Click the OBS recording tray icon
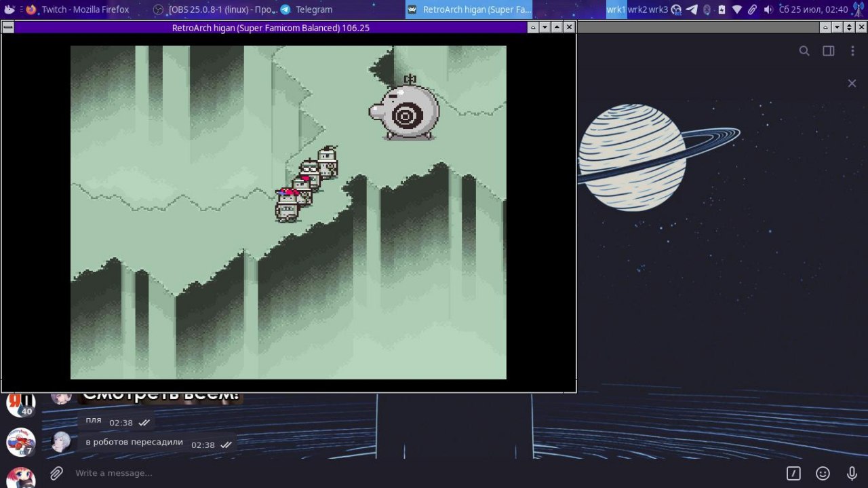The width and height of the screenshot is (868, 488). pos(676,10)
